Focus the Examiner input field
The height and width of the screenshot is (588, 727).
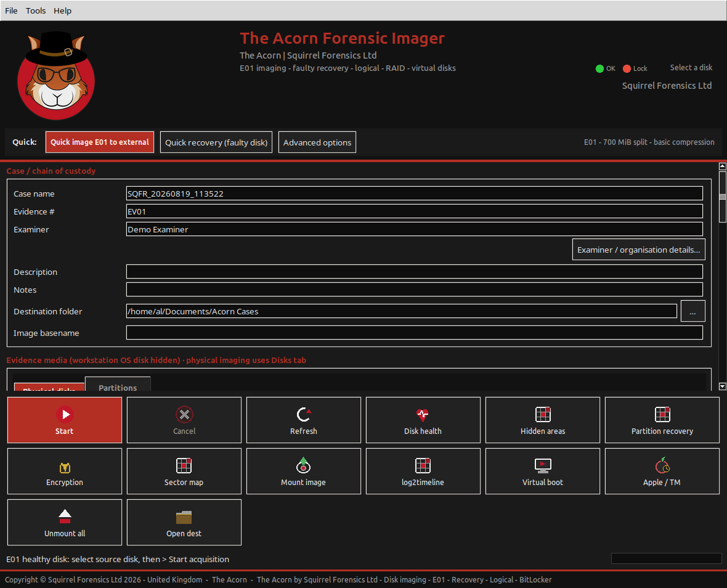tap(415, 229)
